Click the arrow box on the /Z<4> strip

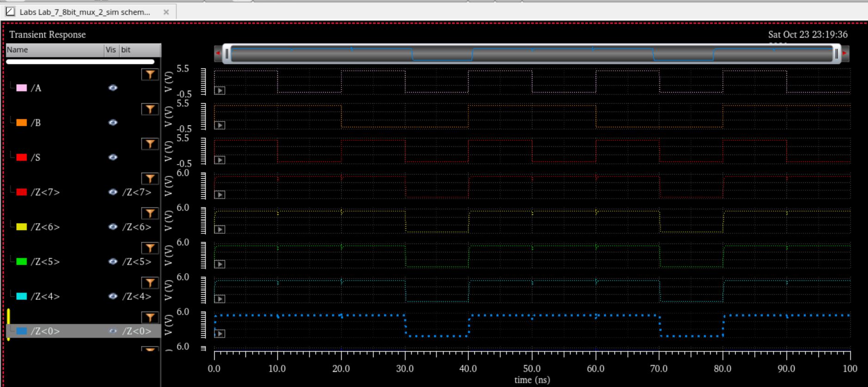pyautogui.click(x=220, y=299)
